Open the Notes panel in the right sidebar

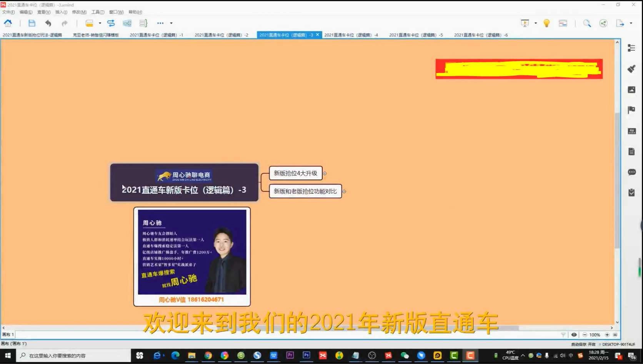(x=631, y=151)
